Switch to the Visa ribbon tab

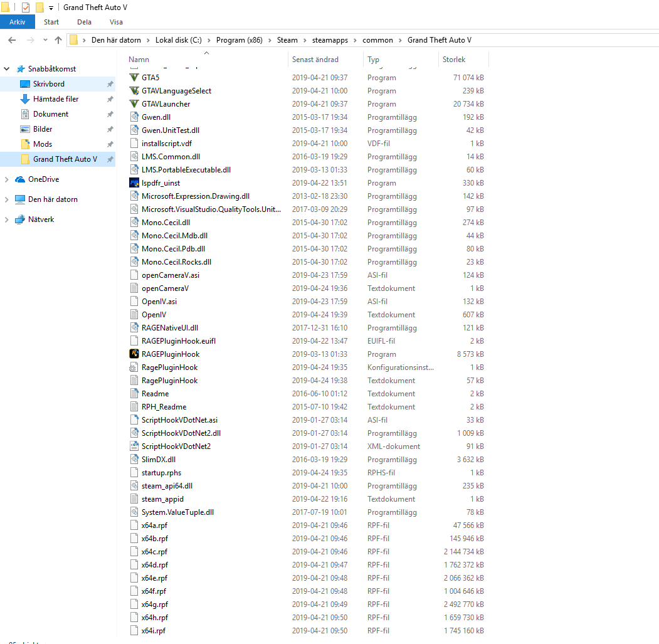tap(116, 22)
